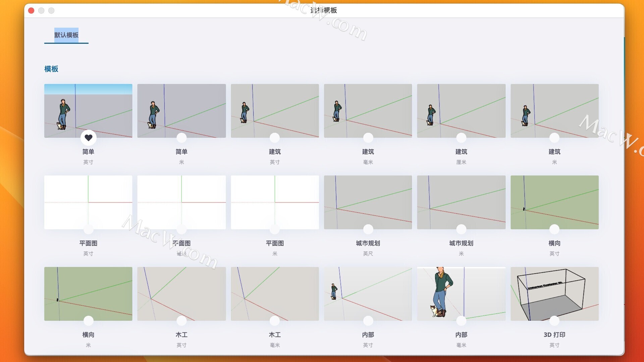644x362 pixels.
Task: Switch to the 默认模板 tab
Action: click(x=66, y=35)
